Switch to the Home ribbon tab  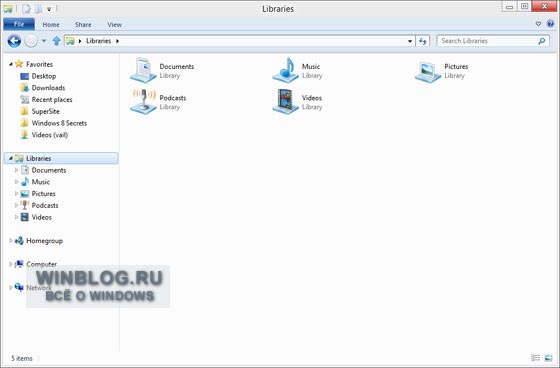coord(51,25)
